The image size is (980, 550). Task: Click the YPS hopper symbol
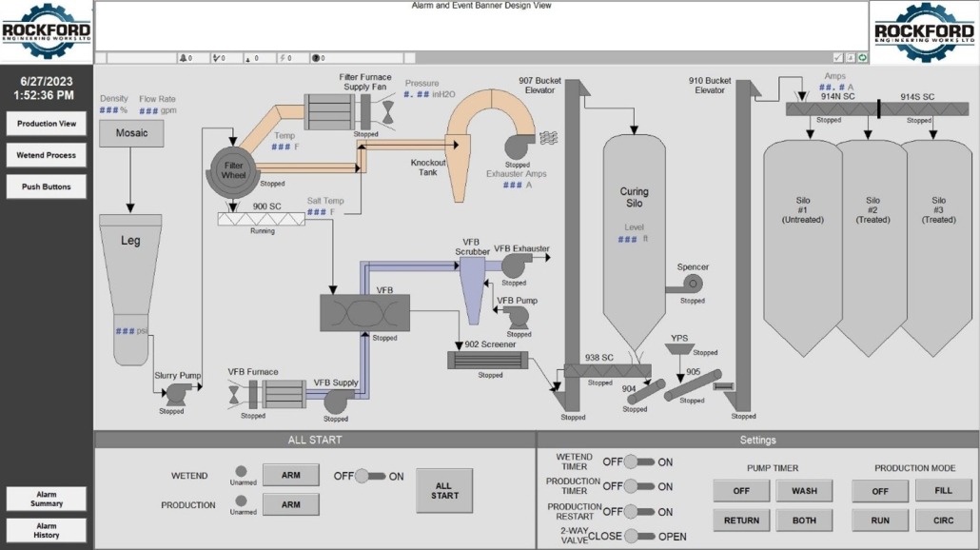678,350
